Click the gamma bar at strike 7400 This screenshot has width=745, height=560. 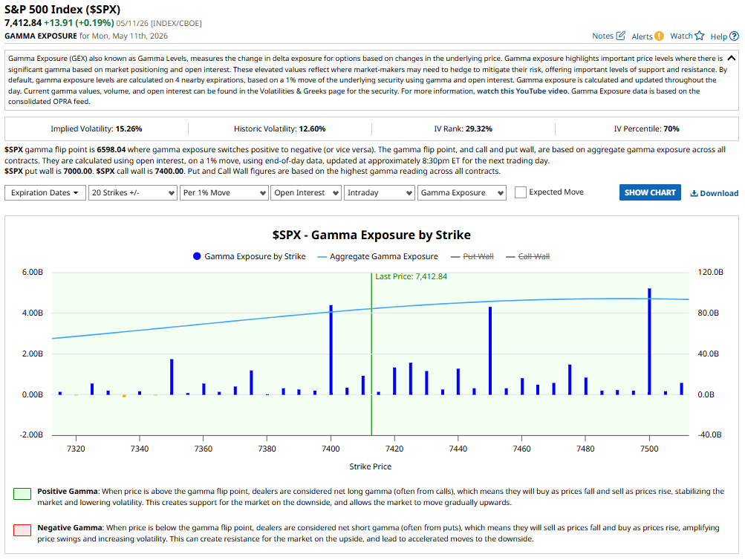pos(331,350)
